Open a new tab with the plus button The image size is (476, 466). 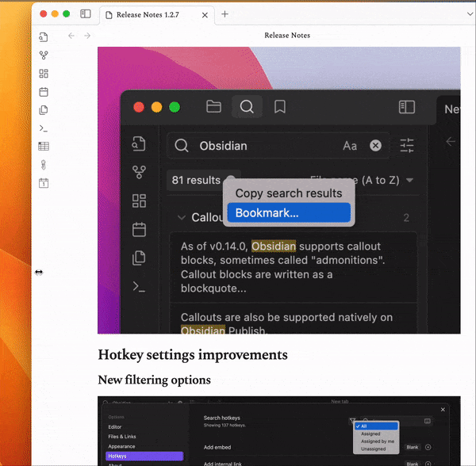click(225, 14)
